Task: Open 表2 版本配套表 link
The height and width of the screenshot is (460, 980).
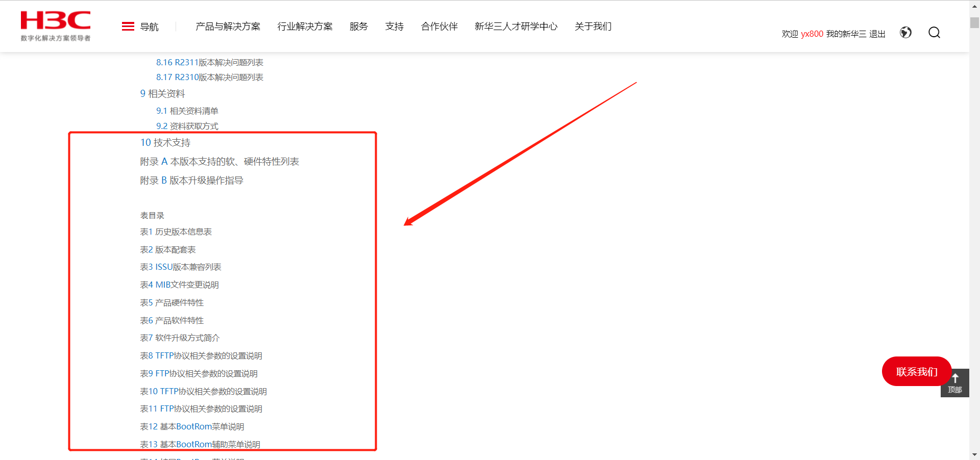Action: (168, 249)
